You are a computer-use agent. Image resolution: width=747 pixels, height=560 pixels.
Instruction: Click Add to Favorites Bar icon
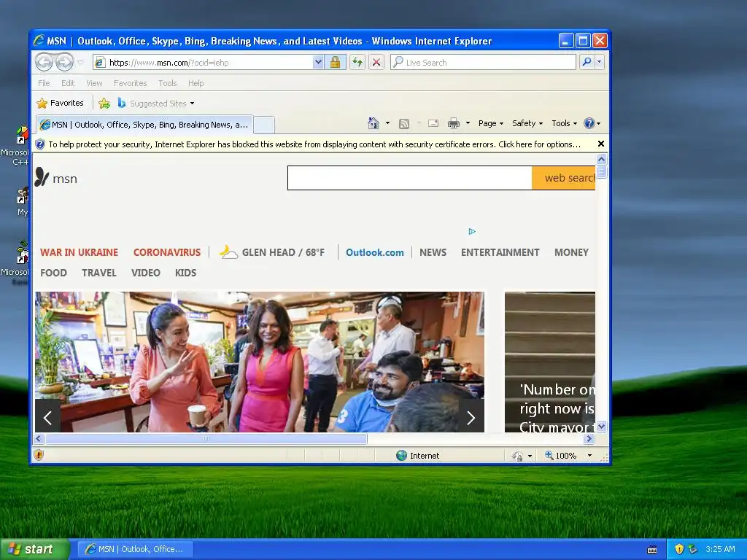pos(104,103)
